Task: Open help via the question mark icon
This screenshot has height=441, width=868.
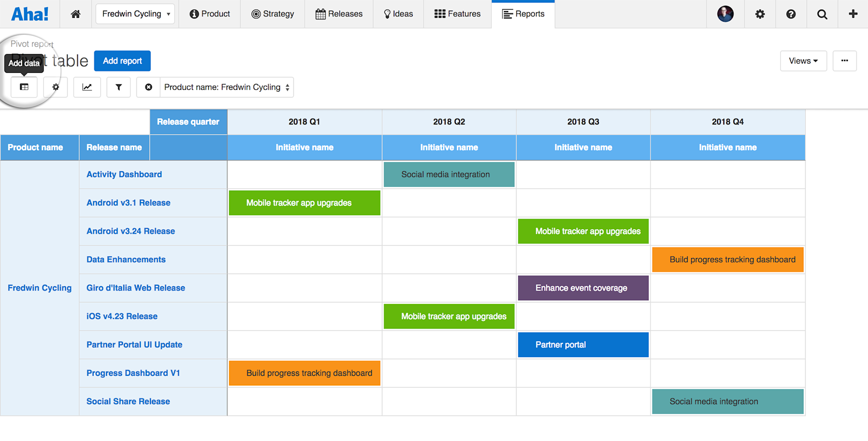Action: (x=790, y=14)
